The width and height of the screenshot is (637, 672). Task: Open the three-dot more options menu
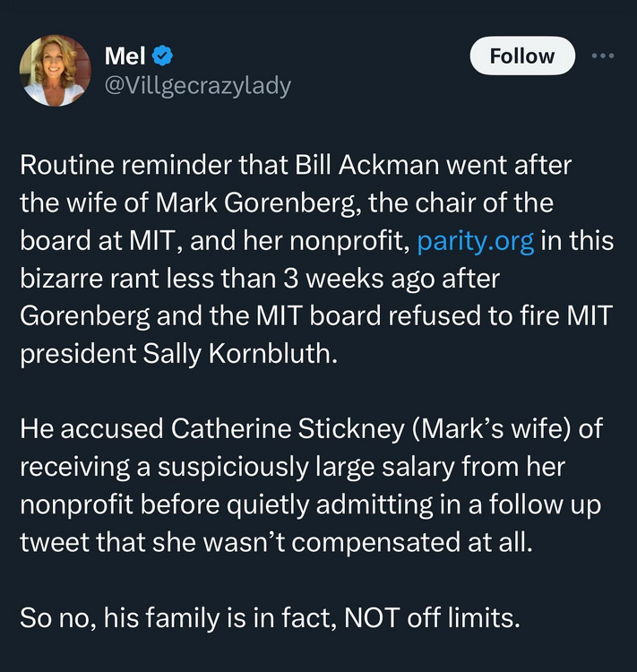[x=604, y=56]
